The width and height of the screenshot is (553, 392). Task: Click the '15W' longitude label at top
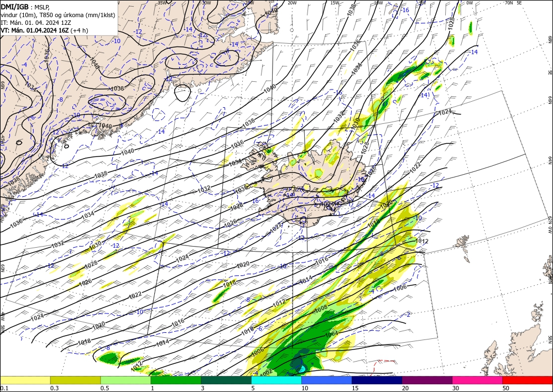click(335, 2)
